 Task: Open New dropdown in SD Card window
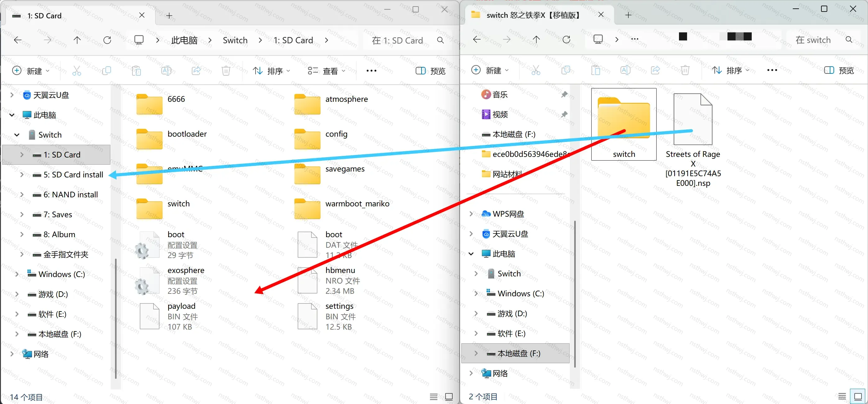(31, 71)
